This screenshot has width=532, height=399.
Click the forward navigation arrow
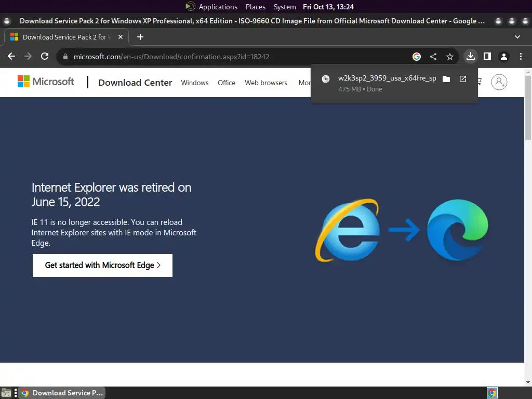[28, 56]
